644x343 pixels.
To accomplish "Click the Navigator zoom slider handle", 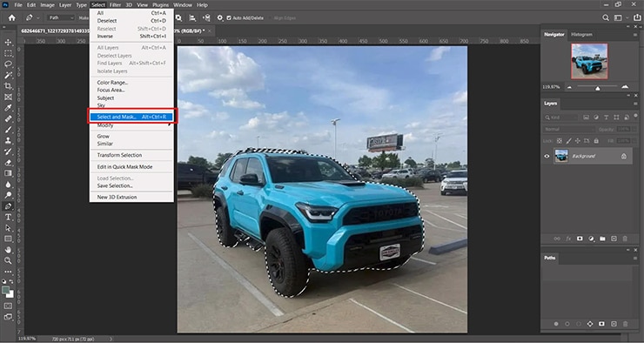I will tap(598, 88).
